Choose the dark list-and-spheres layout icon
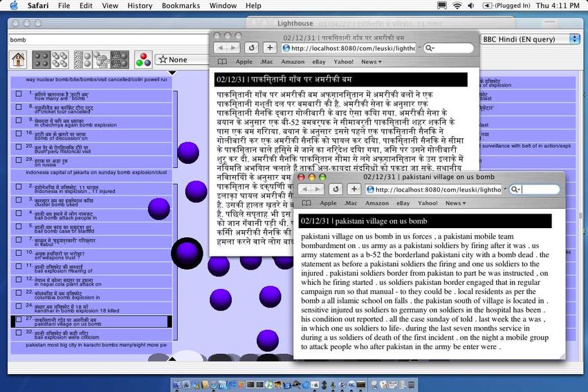588x392 pixels. [x=120, y=59]
